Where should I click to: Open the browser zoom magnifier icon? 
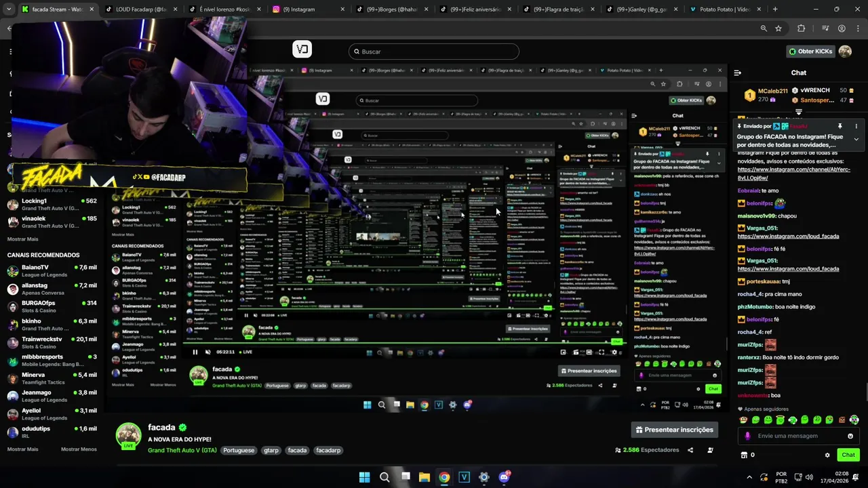[x=764, y=28]
